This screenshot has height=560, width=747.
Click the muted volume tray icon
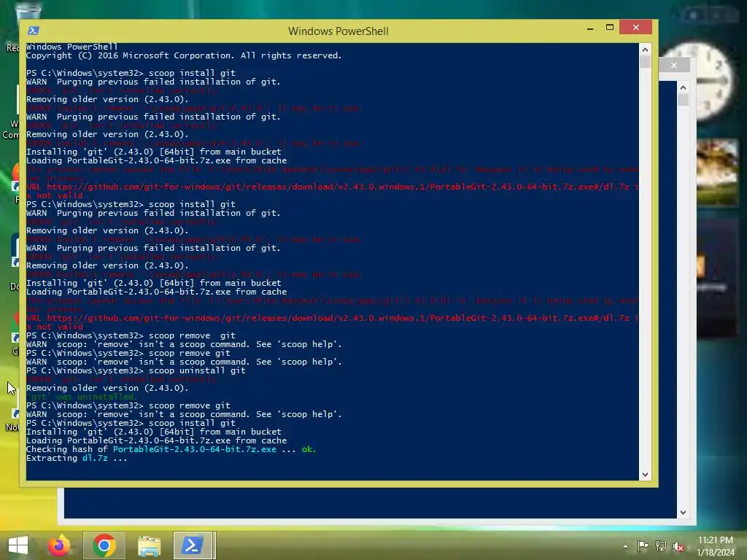pyautogui.click(x=678, y=546)
